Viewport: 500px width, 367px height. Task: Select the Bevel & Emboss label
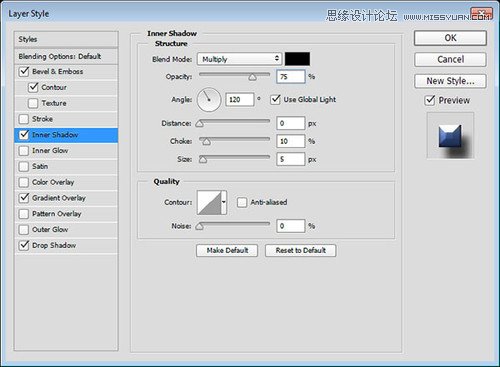tap(58, 71)
